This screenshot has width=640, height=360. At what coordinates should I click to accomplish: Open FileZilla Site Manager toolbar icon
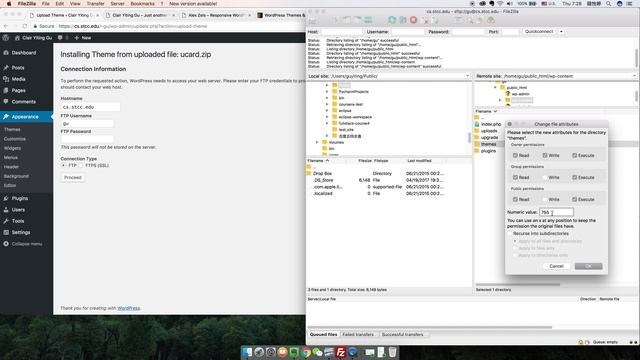coord(313,20)
